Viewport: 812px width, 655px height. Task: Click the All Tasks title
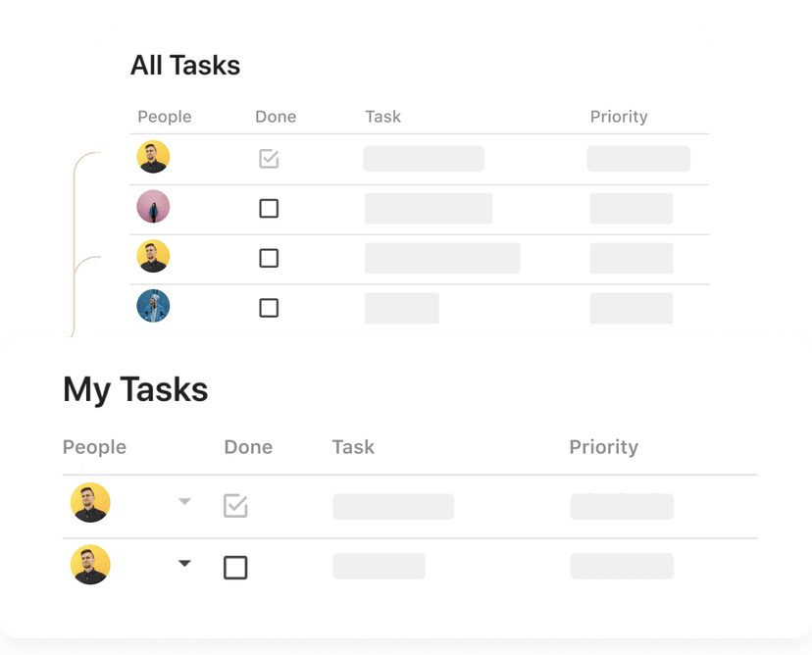point(185,66)
